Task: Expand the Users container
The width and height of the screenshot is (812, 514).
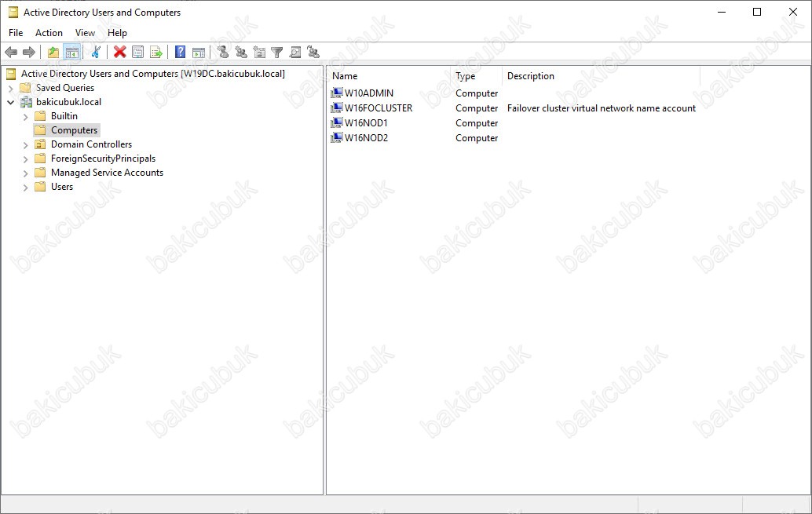Action: pyautogui.click(x=25, y=188)
